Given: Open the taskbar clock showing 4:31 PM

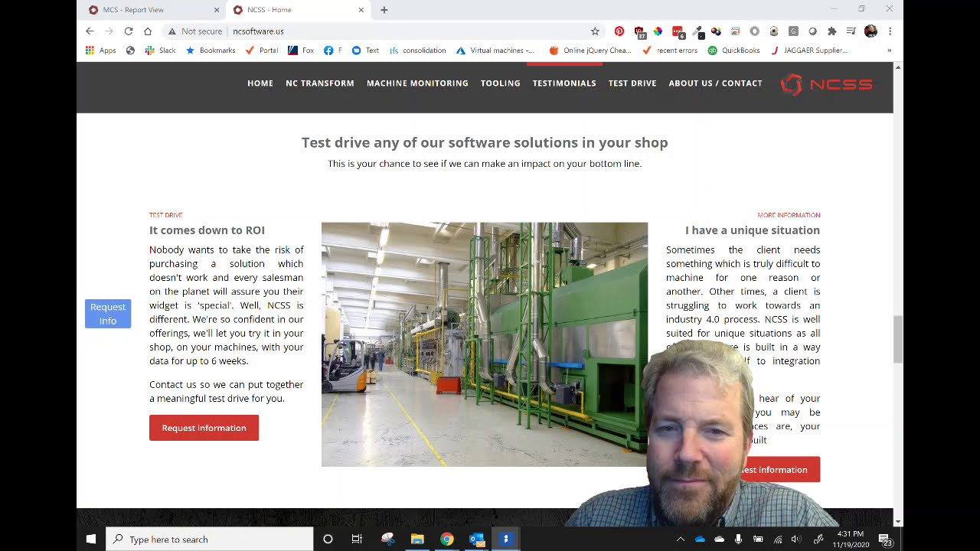Looking at the screenshot, I should pos(851,540).
